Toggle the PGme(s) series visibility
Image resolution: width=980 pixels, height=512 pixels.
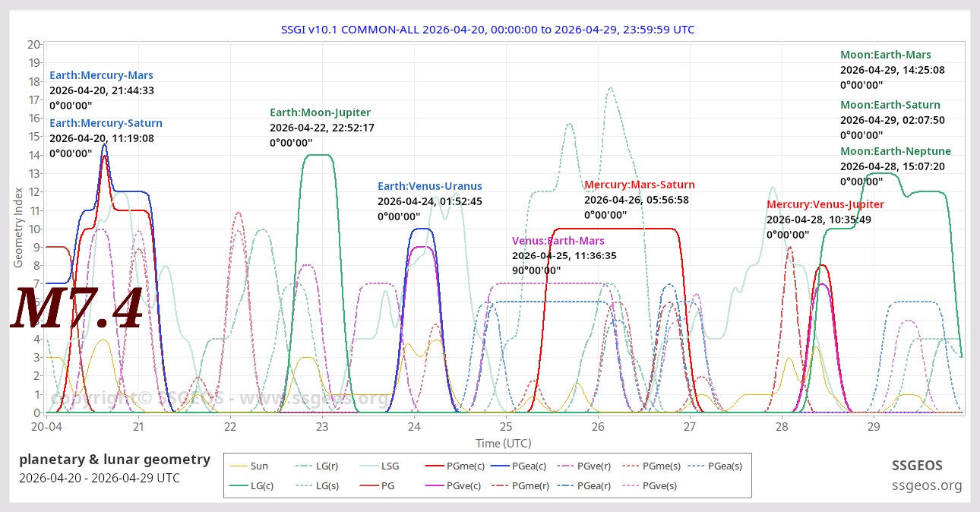(629, 466)
